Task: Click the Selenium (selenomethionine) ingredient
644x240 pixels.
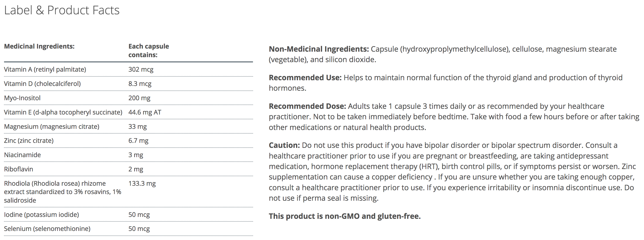Action: [x=47, y=229]
